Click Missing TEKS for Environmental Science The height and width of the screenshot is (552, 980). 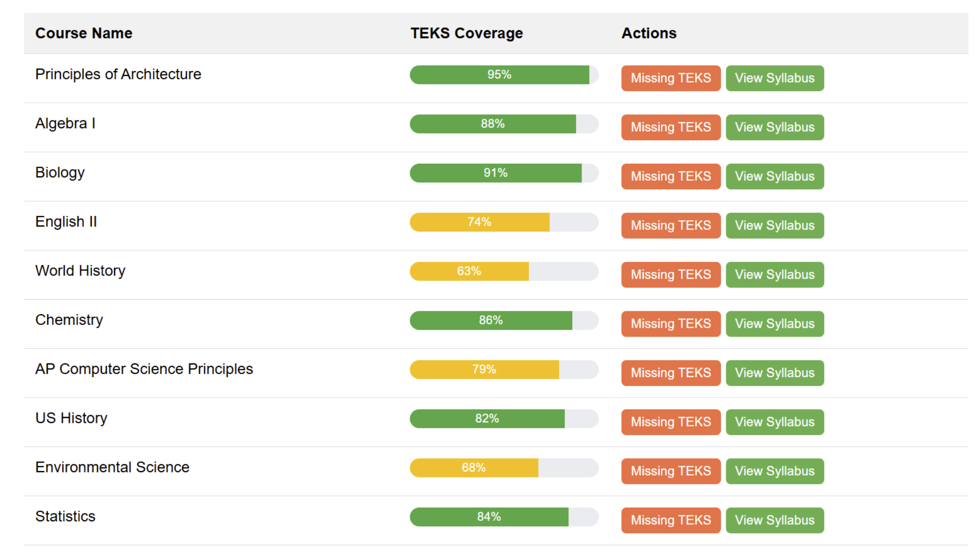pos(671,471)
